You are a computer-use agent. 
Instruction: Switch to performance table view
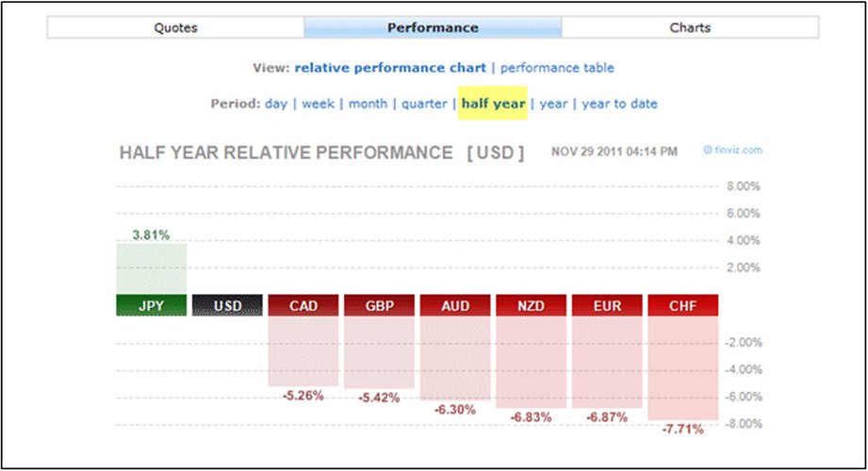(x=557, y=68)
